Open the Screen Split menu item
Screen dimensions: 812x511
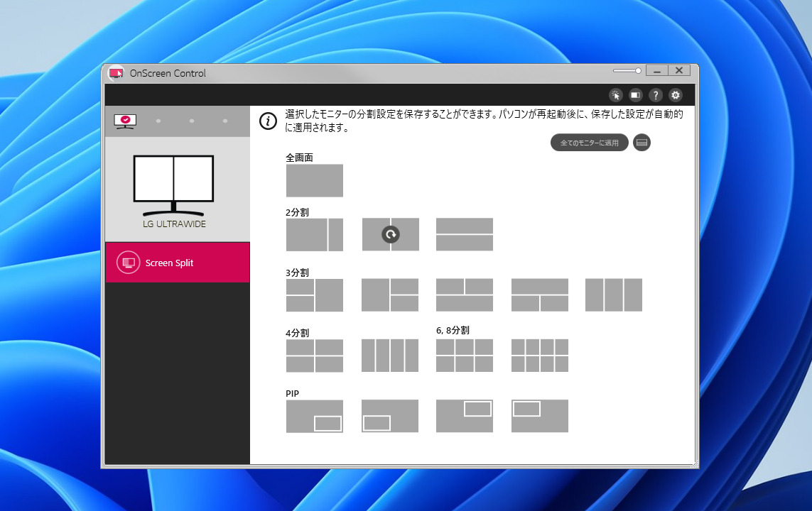(x=178, y=263)
